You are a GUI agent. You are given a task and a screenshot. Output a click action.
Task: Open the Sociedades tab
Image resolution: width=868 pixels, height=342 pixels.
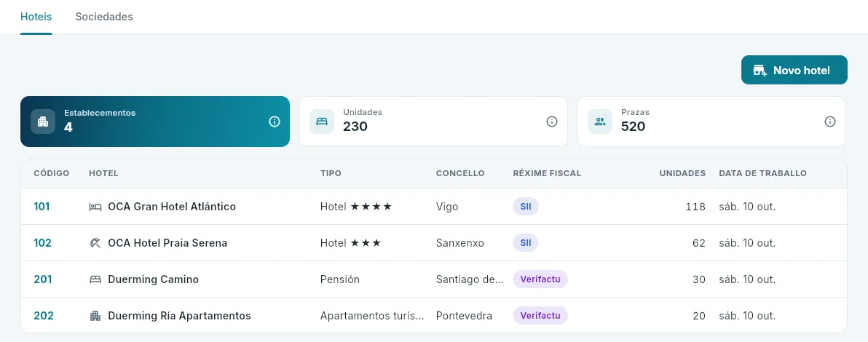(104, 17)
